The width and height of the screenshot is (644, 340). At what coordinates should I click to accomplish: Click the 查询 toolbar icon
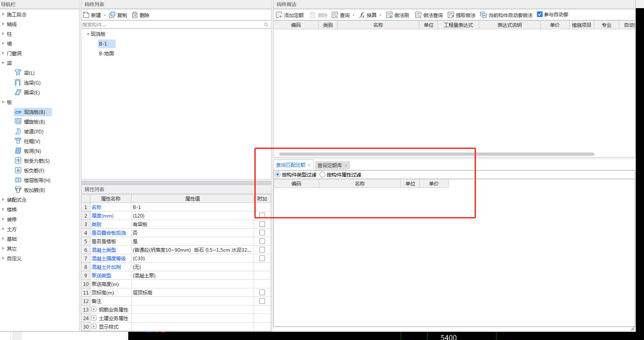click(x=335, y=15)
